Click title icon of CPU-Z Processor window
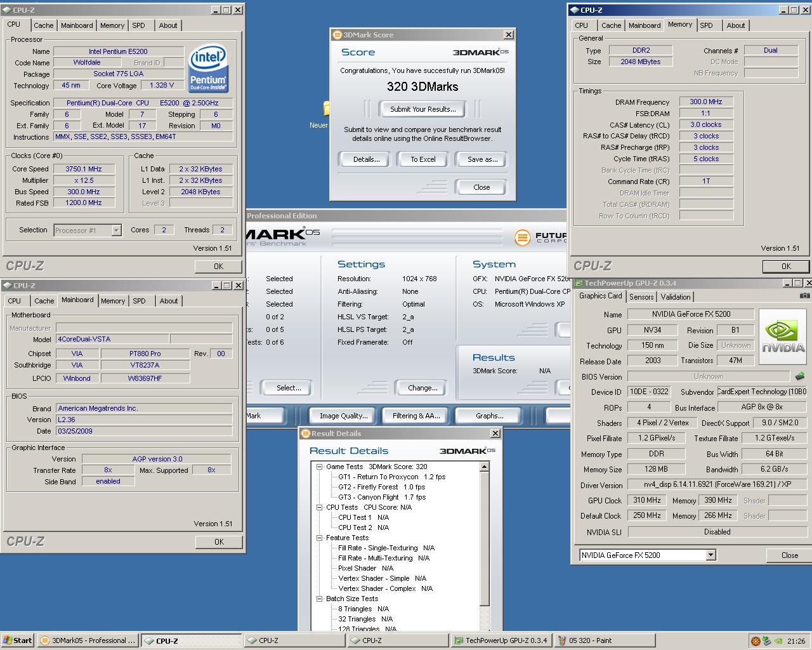The height and width of the screenshot is (650, 812). (x=7, y=10)
